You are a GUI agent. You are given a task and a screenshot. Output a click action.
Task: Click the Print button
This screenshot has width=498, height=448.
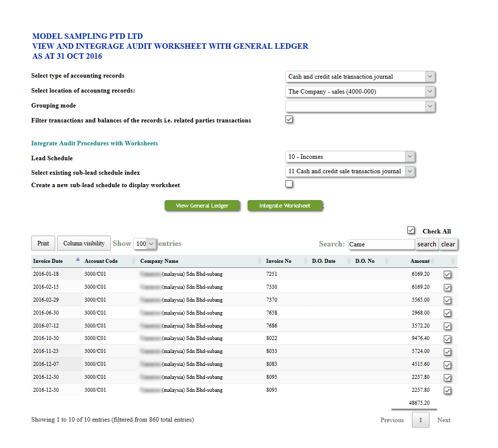(43, 243)
